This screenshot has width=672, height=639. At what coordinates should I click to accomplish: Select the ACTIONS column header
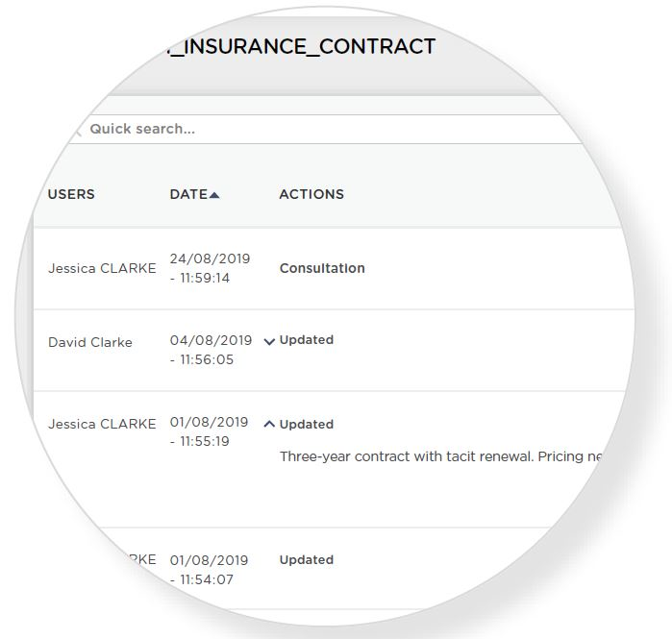pyautogui.click(x=311, y=194)
